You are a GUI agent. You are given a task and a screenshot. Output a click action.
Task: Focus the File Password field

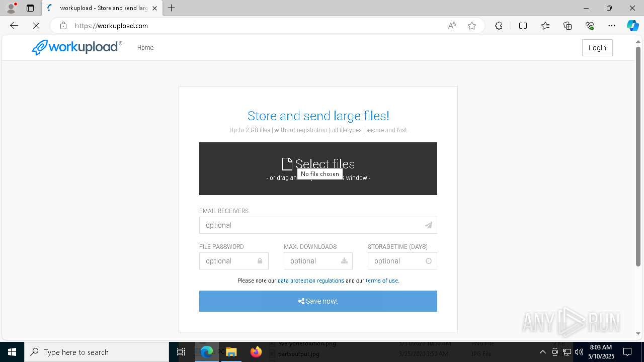pyautogui.click(x=234, y=261)
